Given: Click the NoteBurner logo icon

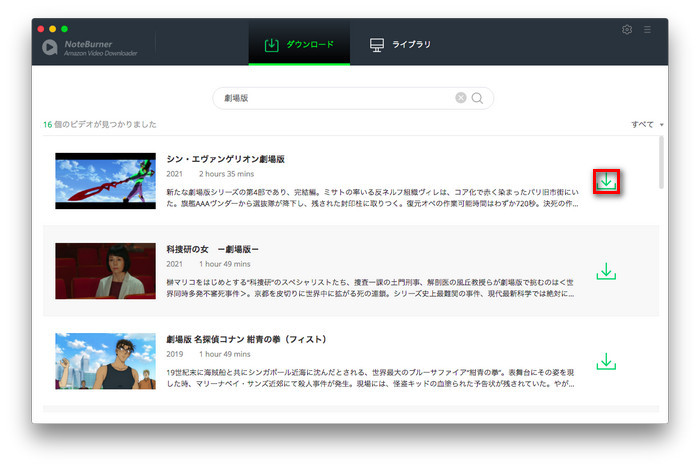Looking at the screenshot, I should tap(50, 47).
